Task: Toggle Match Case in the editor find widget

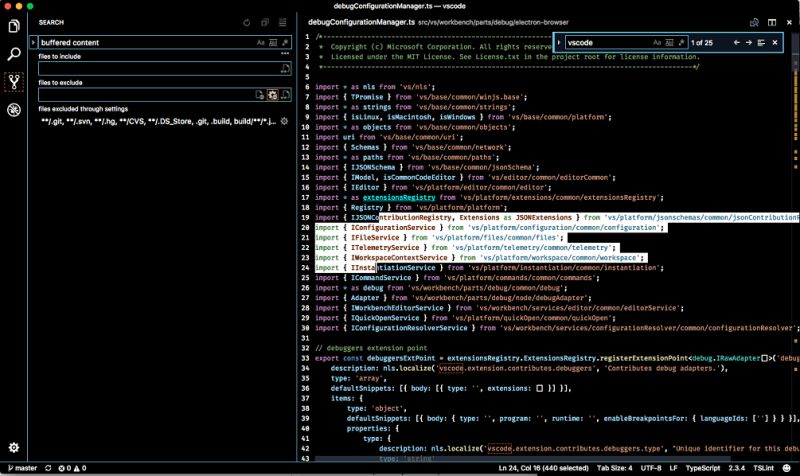Action: pos(657,42)
